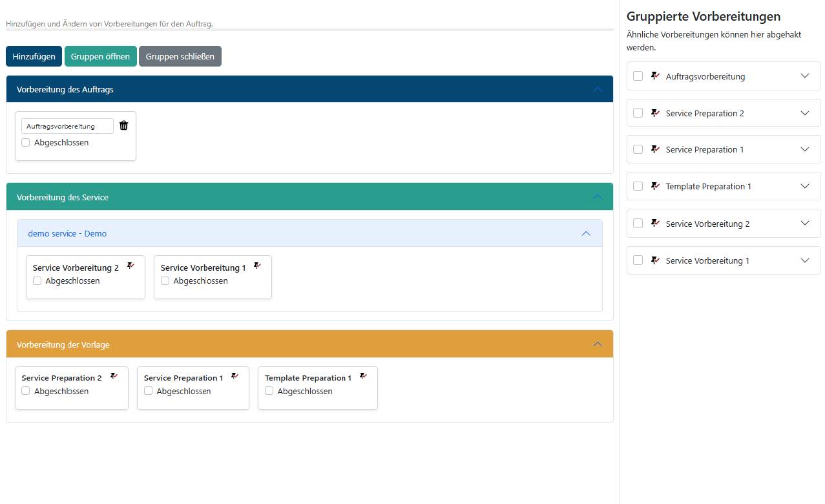Collapse the Vorbereitung der Vorlage header

598,344
